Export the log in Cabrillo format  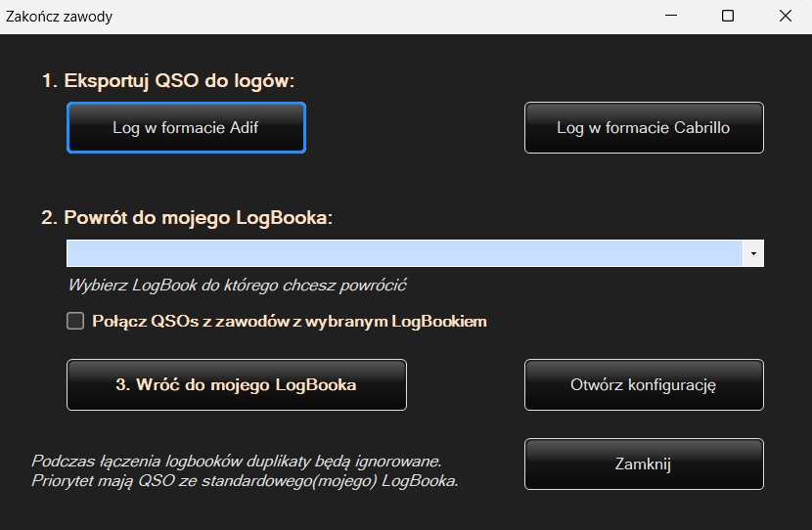(x=644, y=127)
